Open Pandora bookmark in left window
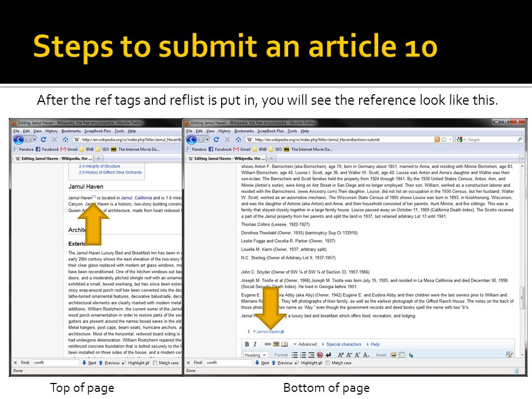 (23, 149)
